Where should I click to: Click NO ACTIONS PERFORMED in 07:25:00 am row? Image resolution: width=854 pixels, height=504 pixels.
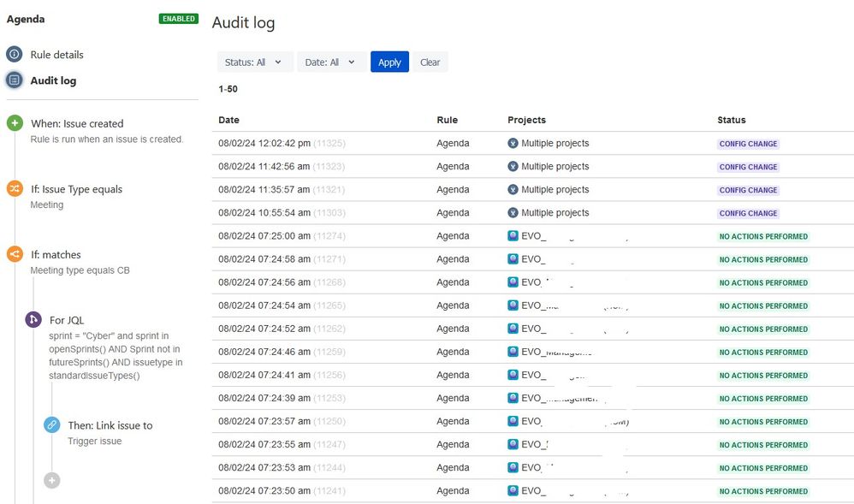763,236
